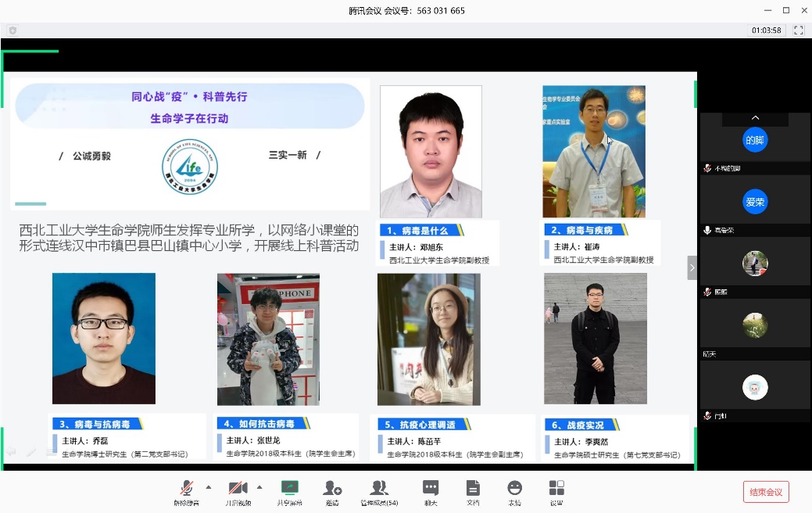The width and height of the screenshot is (812, 513).
Task: Open the chat icon
Action: (x=431, y=489)
